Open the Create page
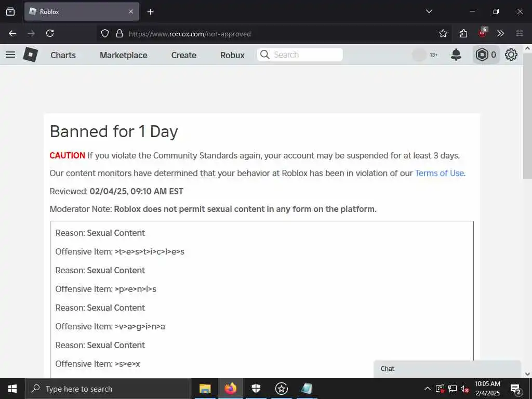Screen dimensions: 532x399 click(x=183, y=55)
